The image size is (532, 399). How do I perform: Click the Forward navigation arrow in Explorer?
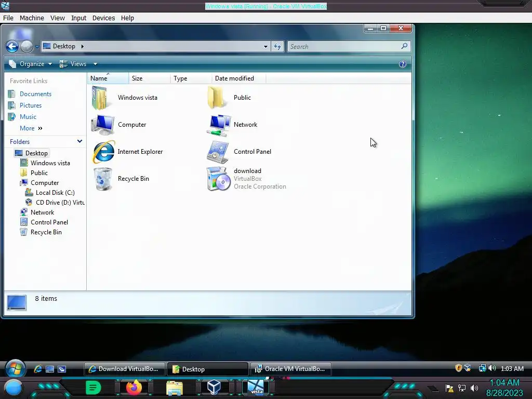(26, 46)
